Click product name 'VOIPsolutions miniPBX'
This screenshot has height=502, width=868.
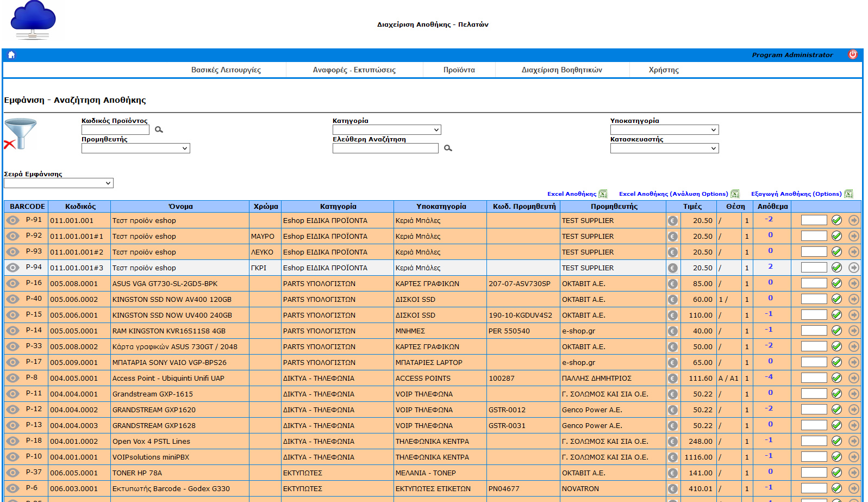coord(151,457)
